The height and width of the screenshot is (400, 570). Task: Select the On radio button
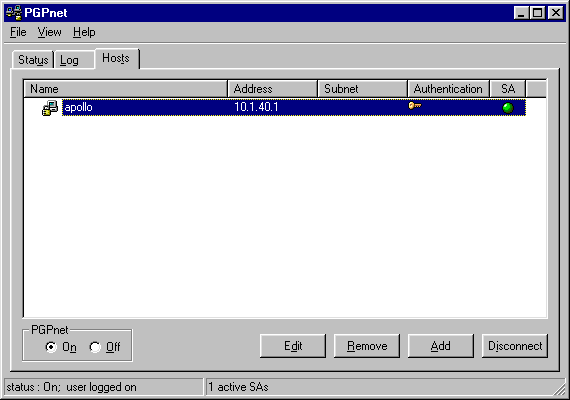click(51, 347)
